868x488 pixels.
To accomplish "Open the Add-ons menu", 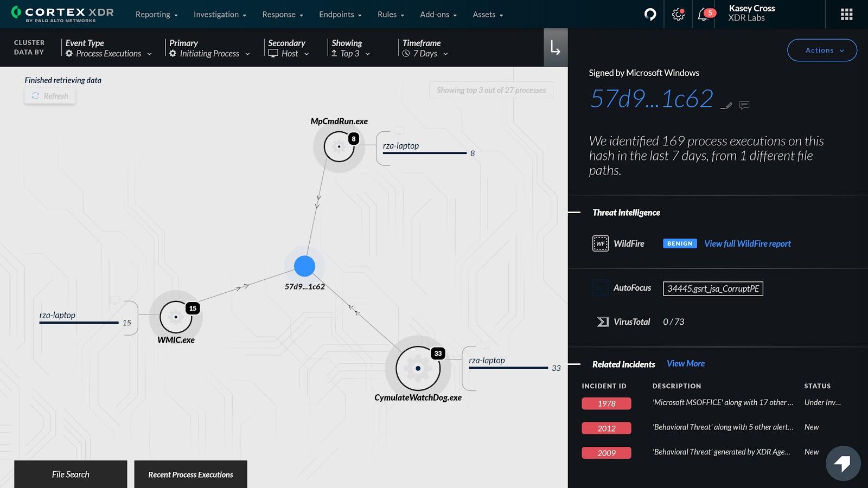I will (438, 15).
